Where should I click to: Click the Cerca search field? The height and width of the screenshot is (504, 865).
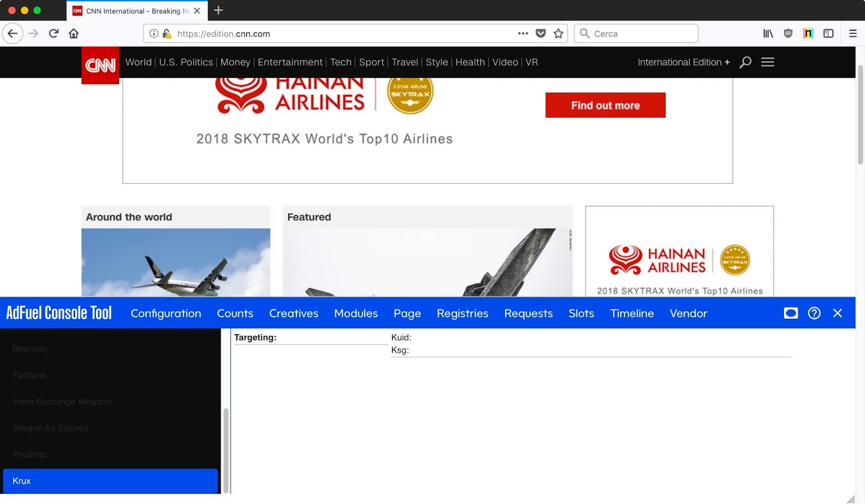[636, 33]
